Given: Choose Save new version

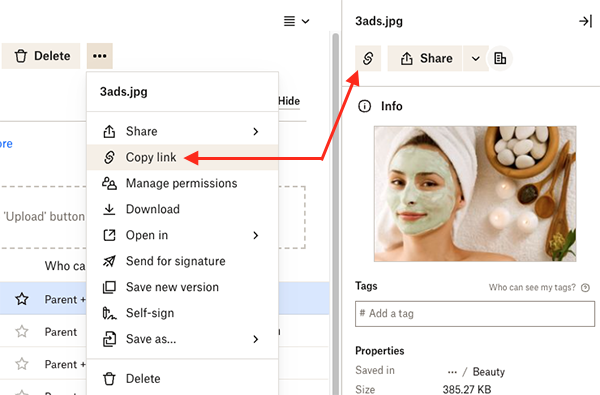Looking at the screenshot, I should (x=183, y=287).
